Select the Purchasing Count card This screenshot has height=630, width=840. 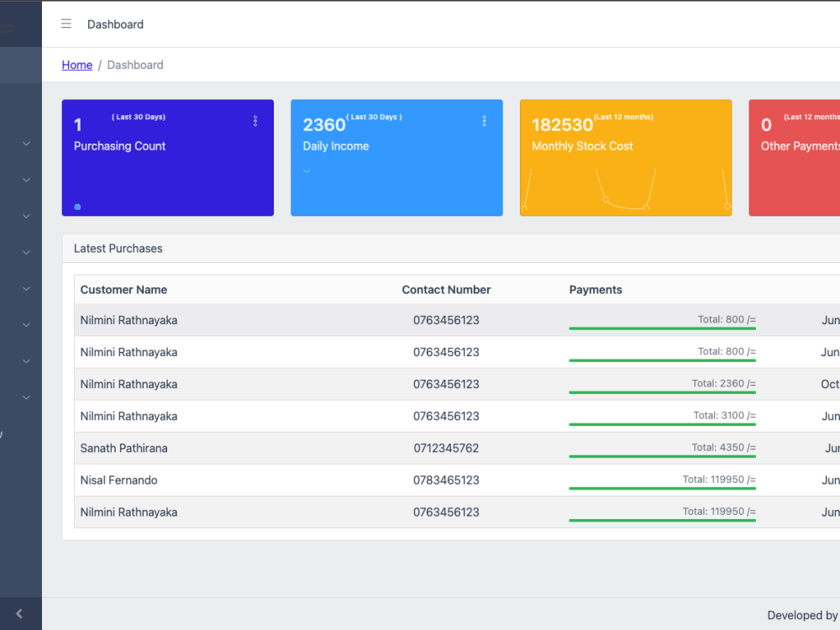pos(168,158)
